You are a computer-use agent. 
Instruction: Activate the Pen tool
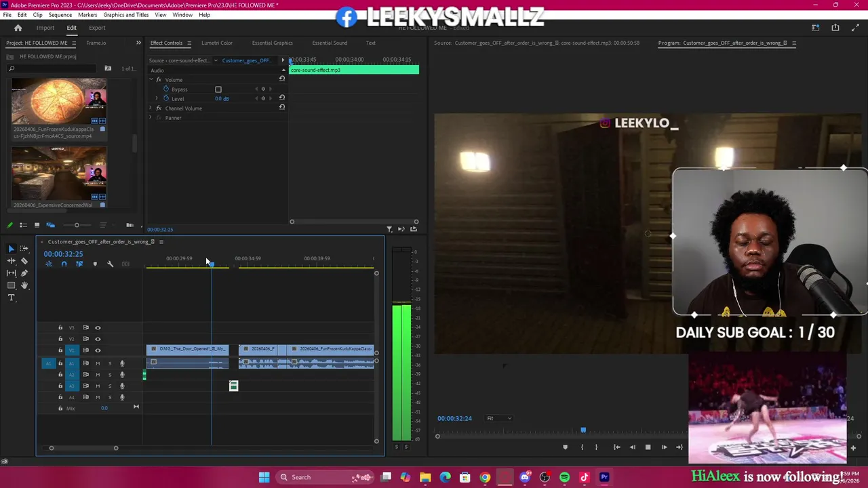pyautogui.click(x=24, y=273)
